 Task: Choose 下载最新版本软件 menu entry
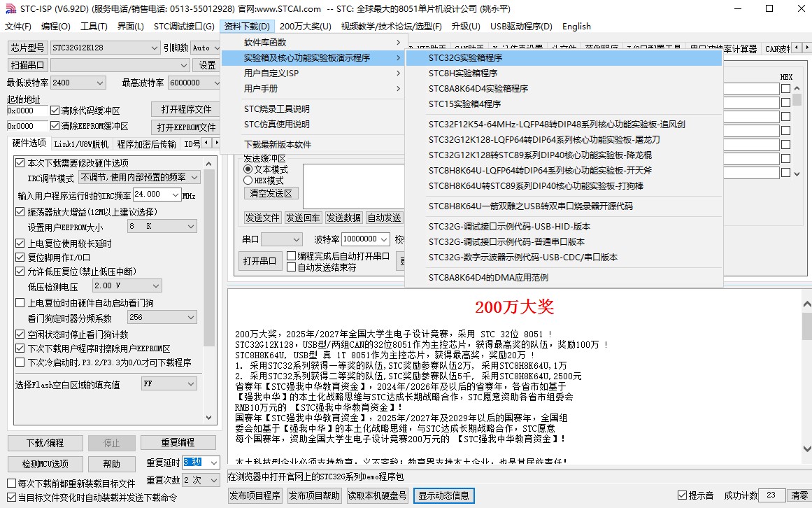point(314,144)
